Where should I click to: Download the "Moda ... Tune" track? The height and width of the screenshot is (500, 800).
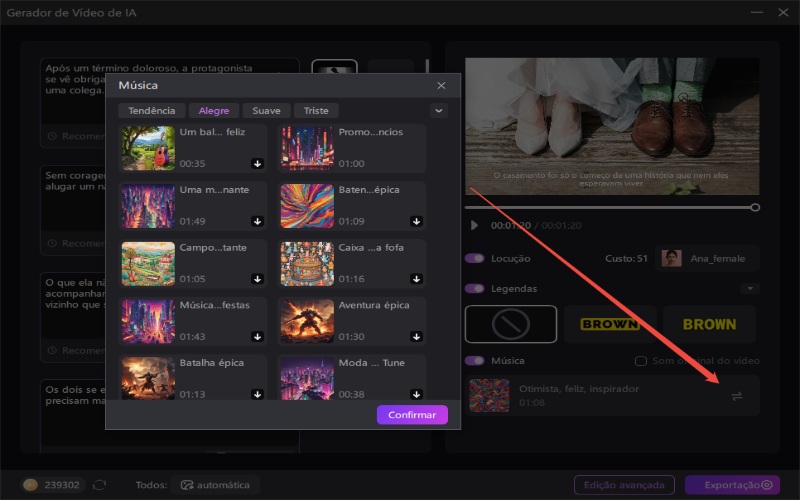(416, 394)
